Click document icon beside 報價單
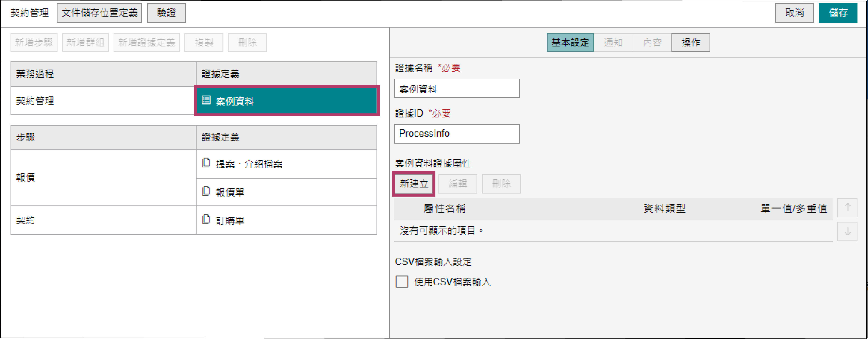 (x=206, y=191)
